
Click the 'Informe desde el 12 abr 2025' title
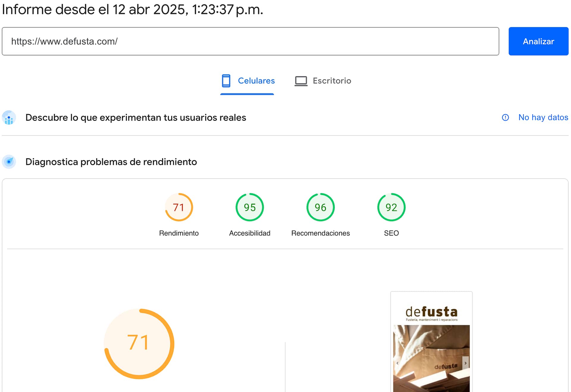133,10
